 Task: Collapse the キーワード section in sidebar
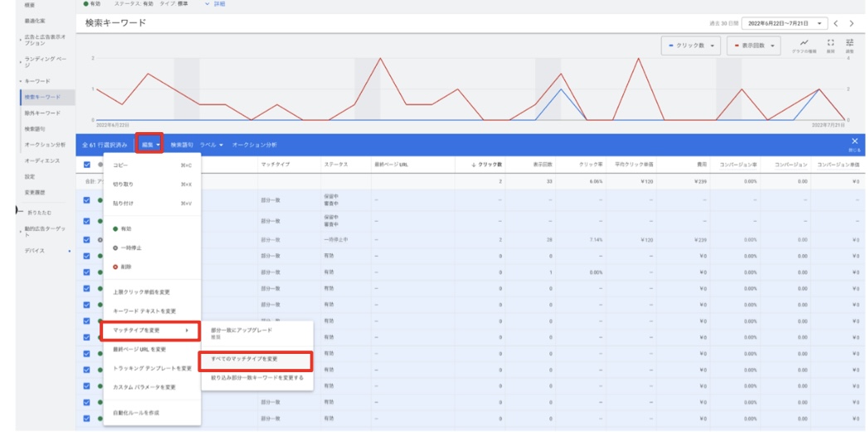[21, 81]
